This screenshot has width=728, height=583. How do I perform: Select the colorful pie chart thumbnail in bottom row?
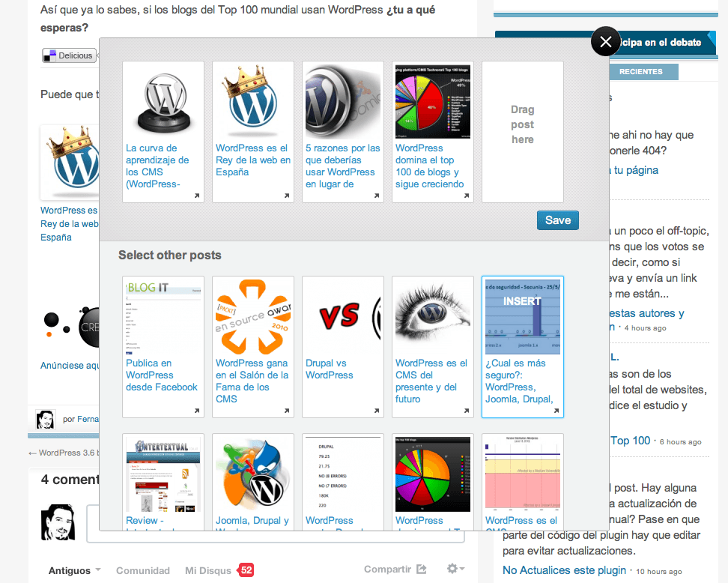[x=433, y=474]
